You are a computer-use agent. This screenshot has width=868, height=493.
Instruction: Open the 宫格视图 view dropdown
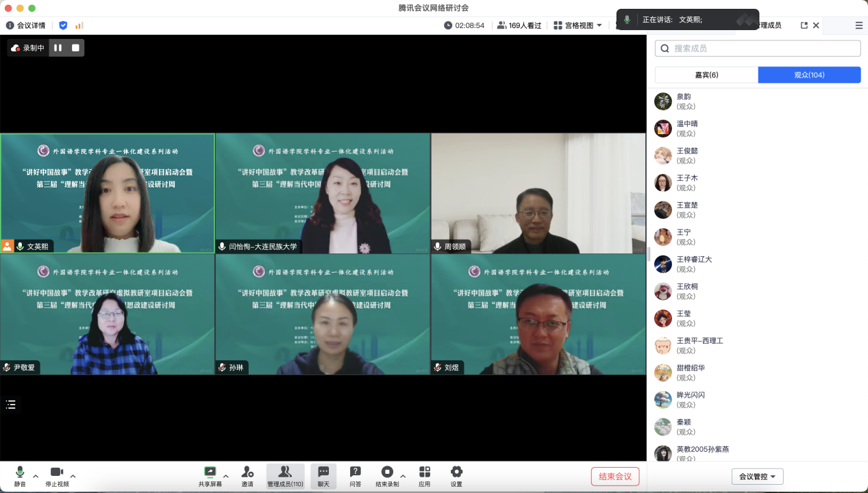pos(578,25)
